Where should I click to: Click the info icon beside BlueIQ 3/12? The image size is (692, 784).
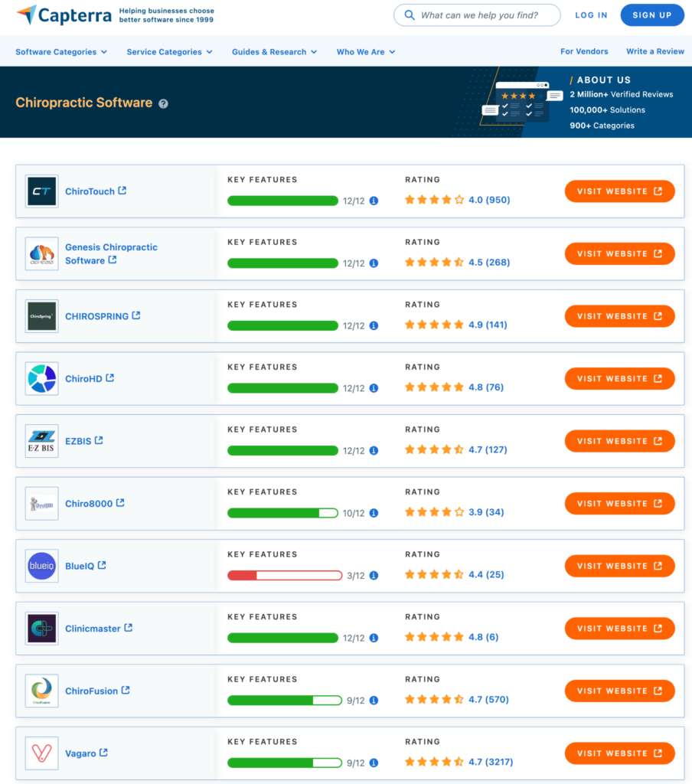pyautogui.click(x=374, y=576)
